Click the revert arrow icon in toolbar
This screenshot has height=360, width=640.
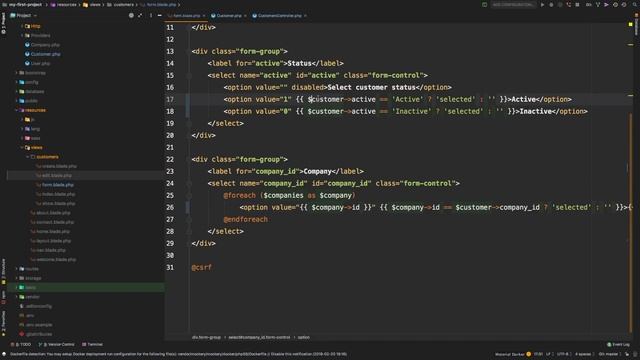coord(624,5)
